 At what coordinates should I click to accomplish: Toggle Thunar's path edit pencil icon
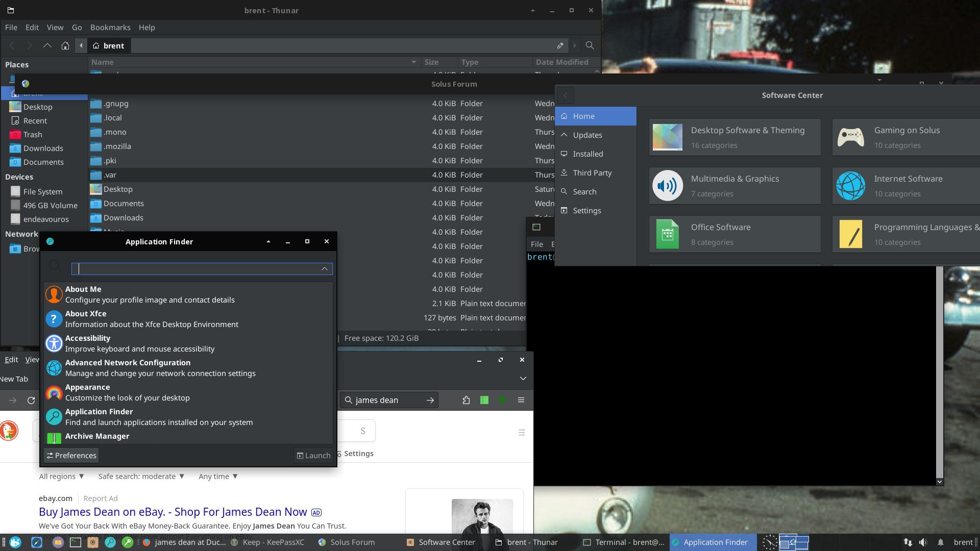tap(560, 45)
